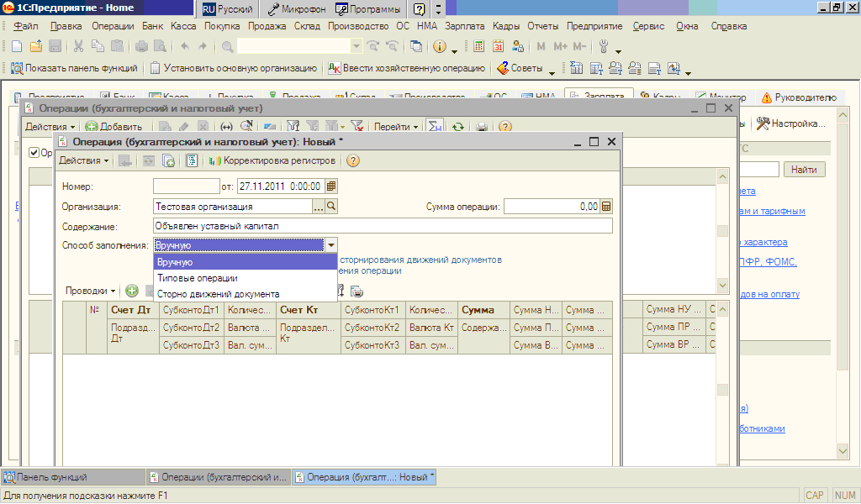
Task: Open the Зарплата menu
Action: click(x=464, y=26)
